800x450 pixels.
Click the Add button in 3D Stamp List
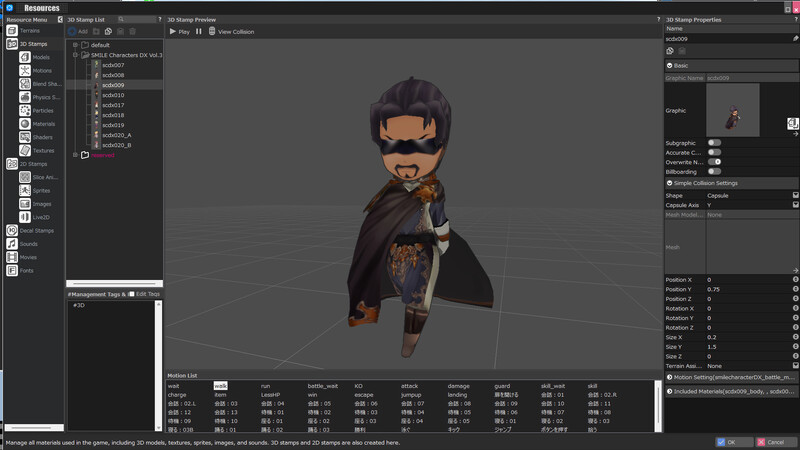78,31
